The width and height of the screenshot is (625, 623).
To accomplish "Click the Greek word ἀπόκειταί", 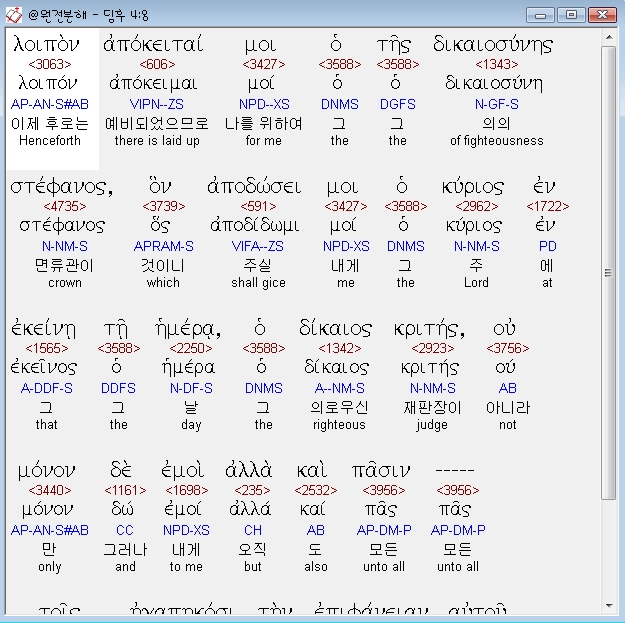I will tap(153, 44).
